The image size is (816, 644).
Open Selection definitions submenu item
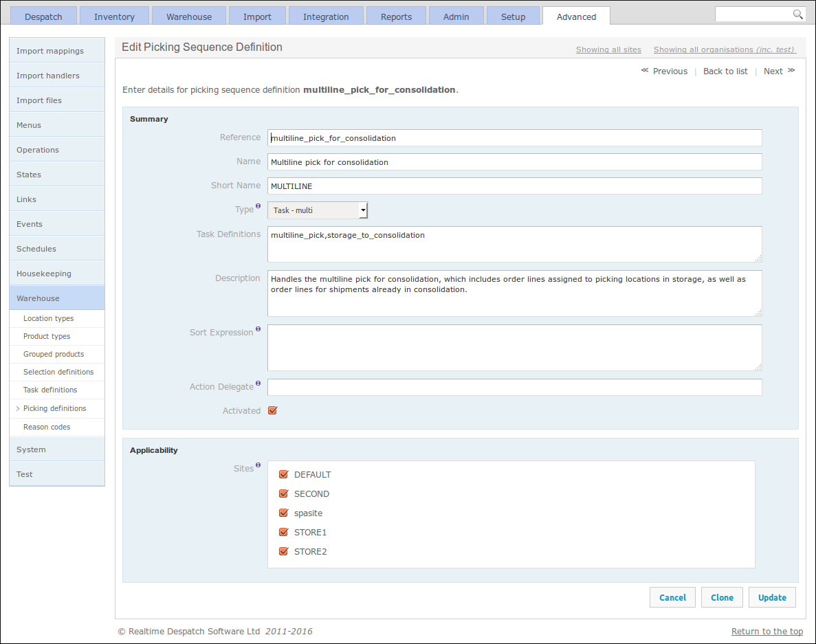pyautogui.click(x=57, y=371)
